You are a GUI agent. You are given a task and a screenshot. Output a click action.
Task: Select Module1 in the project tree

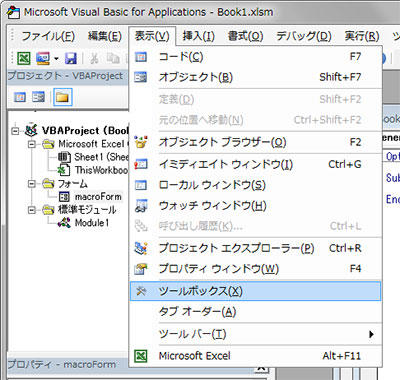pos(92,223)
